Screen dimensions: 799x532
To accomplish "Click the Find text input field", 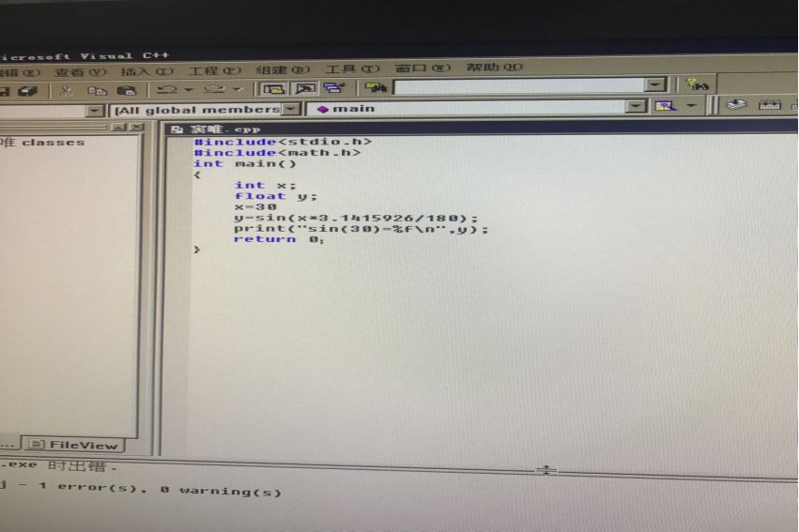I will [520, 86].
